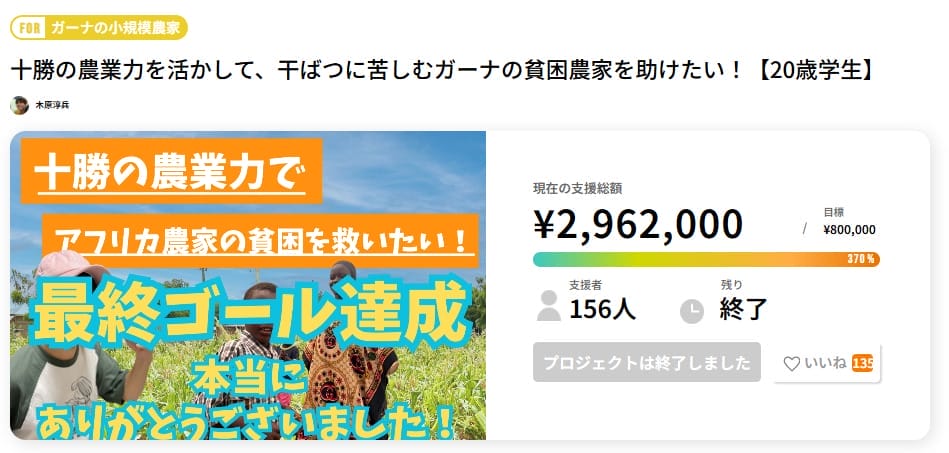Click the rainbow funding progress bar
Screen dimensions: 949x453
tap(690, 259)
